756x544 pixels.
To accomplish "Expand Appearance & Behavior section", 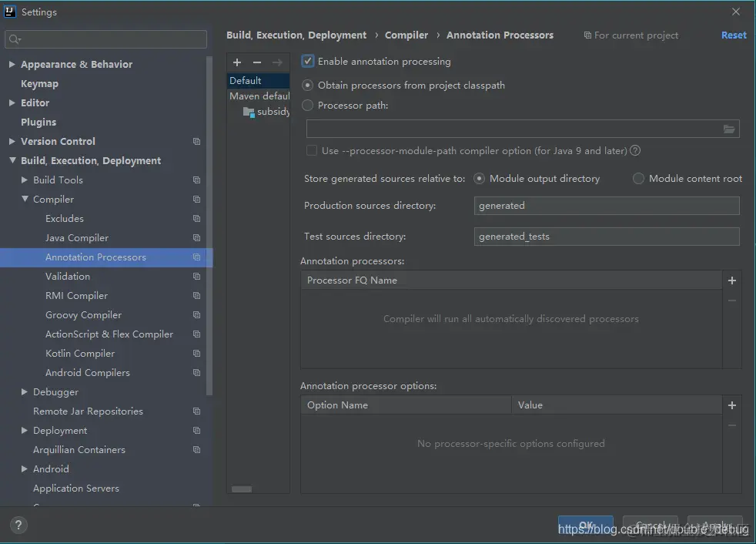I will click(12, 64).
